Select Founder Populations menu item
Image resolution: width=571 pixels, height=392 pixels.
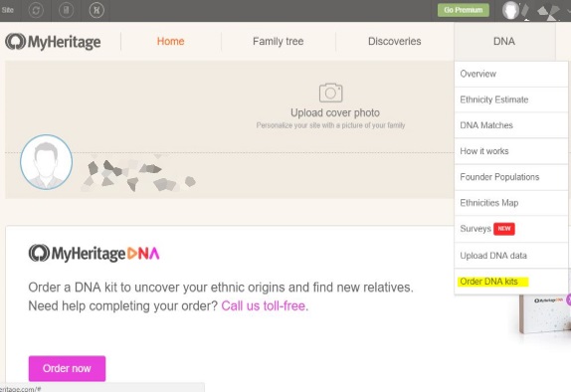coord(511,177)
